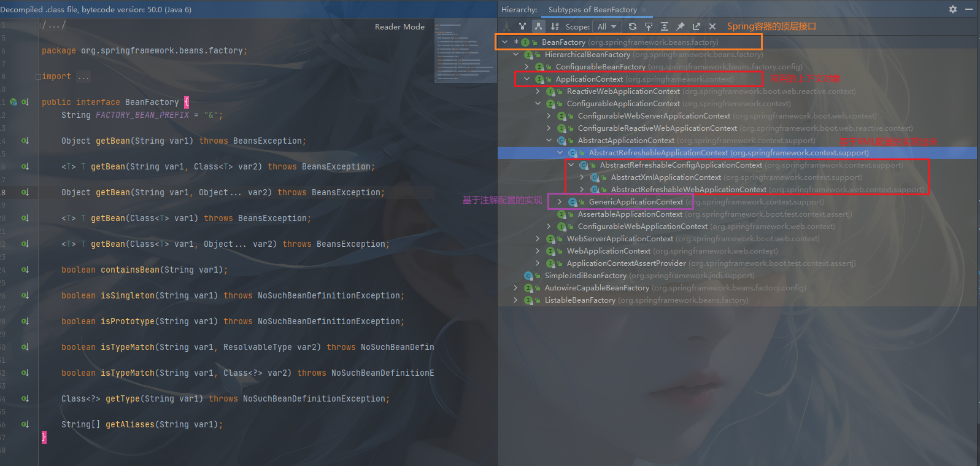This screenshot has width=980, height=466.
Task: Expand all nodes in hierarchy tree
Action: (x=665, y=26)
